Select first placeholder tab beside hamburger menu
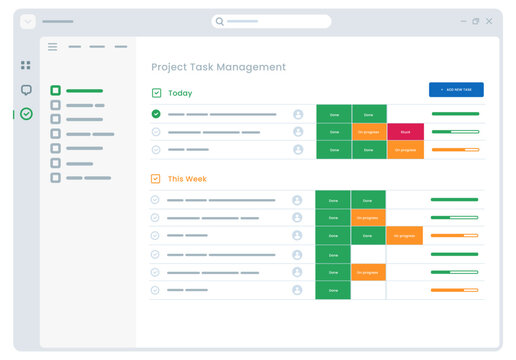This screenshot has width=516, height=360. click(x=75, y=47)
